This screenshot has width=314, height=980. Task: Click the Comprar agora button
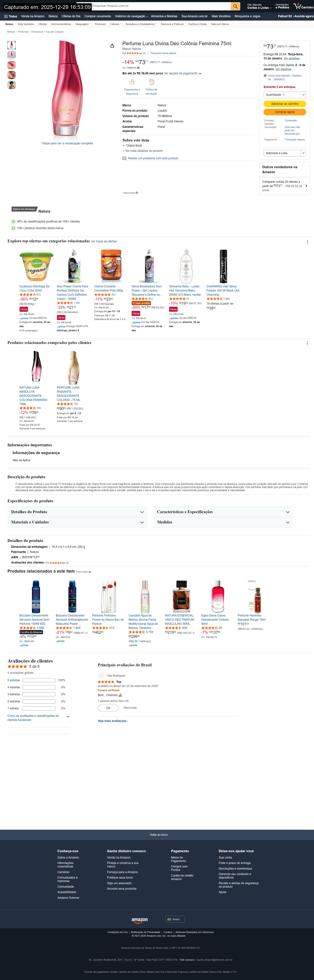285,112
